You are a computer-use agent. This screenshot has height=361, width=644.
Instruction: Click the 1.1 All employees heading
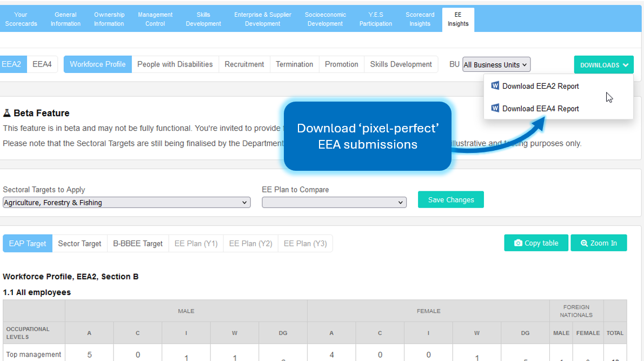click(37, 292)
